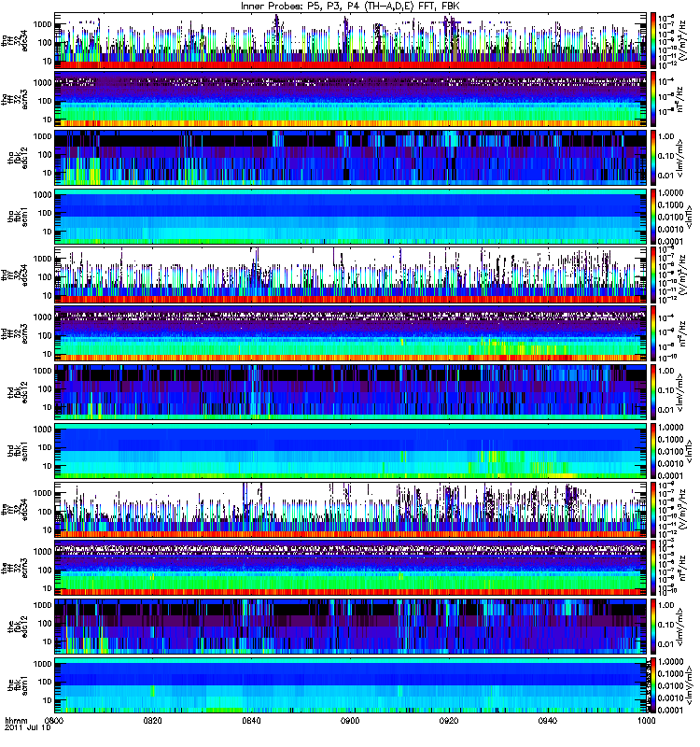
Task: Select the the fff 32 scm3 spectrogram panel
Action: (x=351, y=568)
